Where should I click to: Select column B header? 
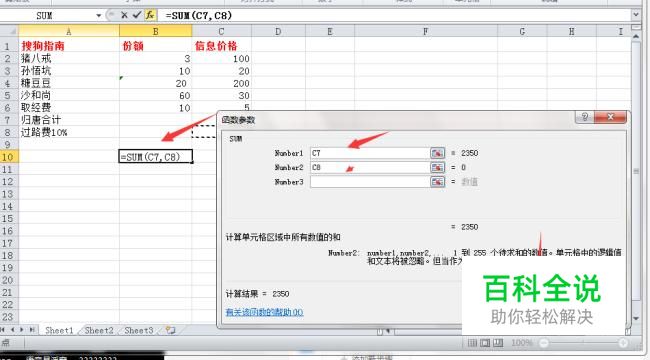tap(155, 31)
